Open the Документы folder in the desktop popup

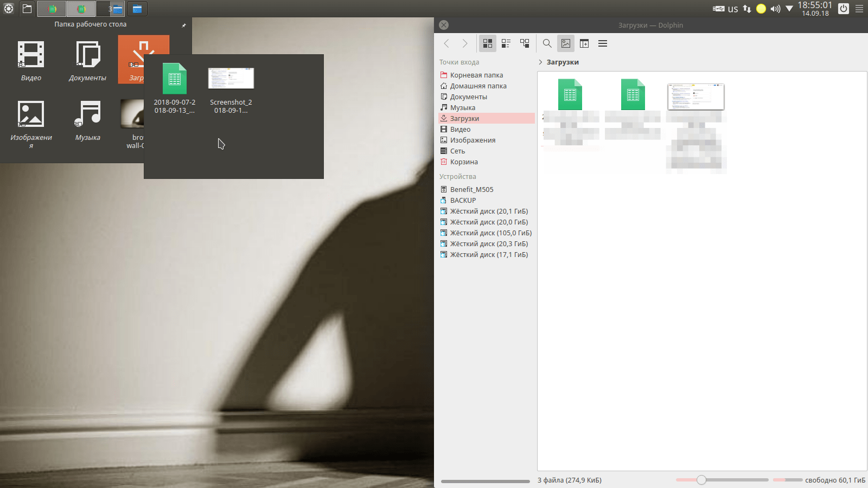pos(87,61)
